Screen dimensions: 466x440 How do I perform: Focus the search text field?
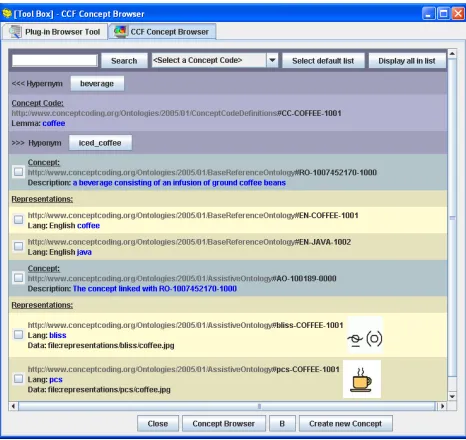(x=55, y=61)
